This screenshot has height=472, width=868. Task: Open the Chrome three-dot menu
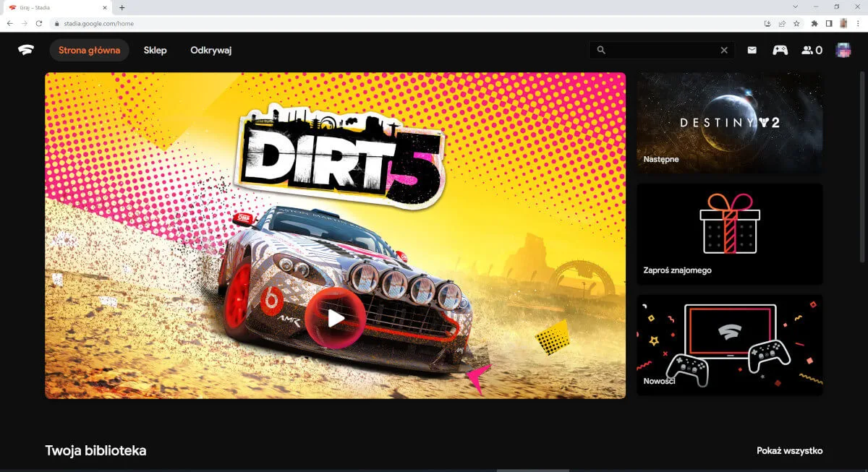tap(858, 23)
